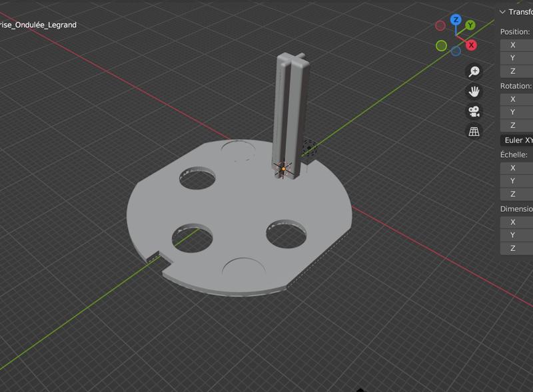Select the Échelle Z field
Image resolution: width=533 pixels, height=392 pixels.
(517, 194)
